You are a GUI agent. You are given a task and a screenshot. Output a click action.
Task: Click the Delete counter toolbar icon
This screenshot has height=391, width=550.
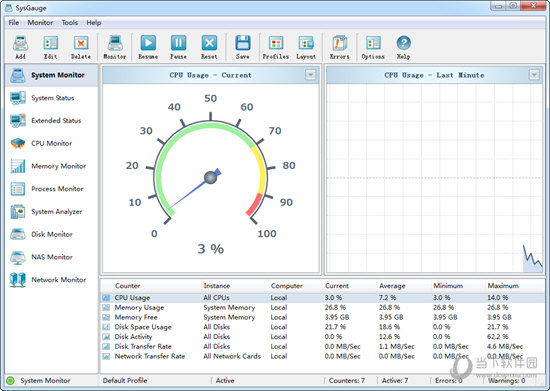[81, 47]
